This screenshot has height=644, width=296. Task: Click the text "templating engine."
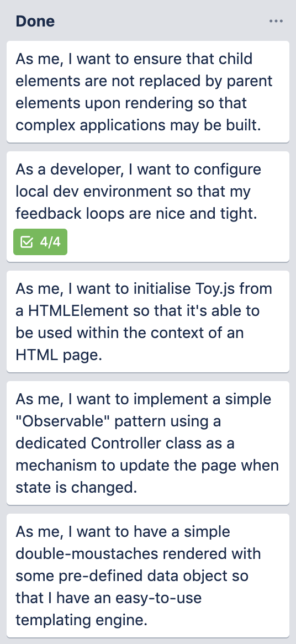point(81,620)
